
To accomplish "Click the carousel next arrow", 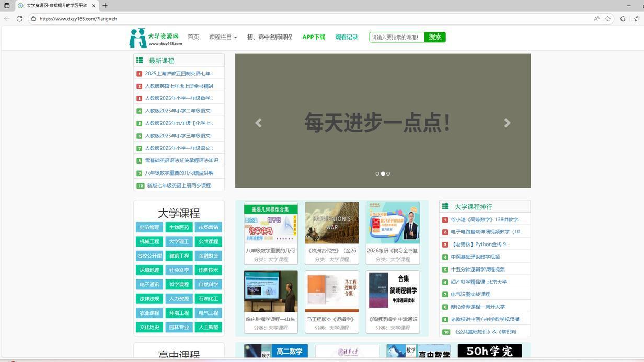I will [507, 123].
